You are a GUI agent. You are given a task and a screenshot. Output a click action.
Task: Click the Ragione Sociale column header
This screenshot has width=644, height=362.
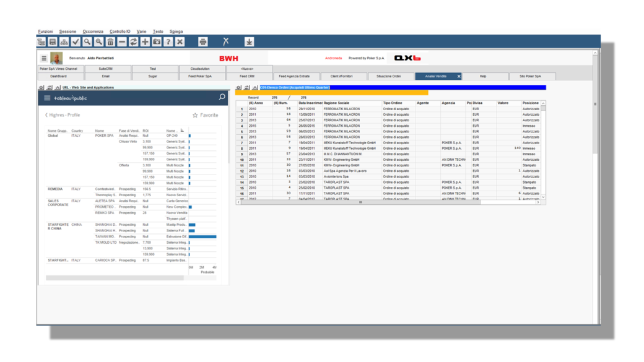tap(352, 103)
